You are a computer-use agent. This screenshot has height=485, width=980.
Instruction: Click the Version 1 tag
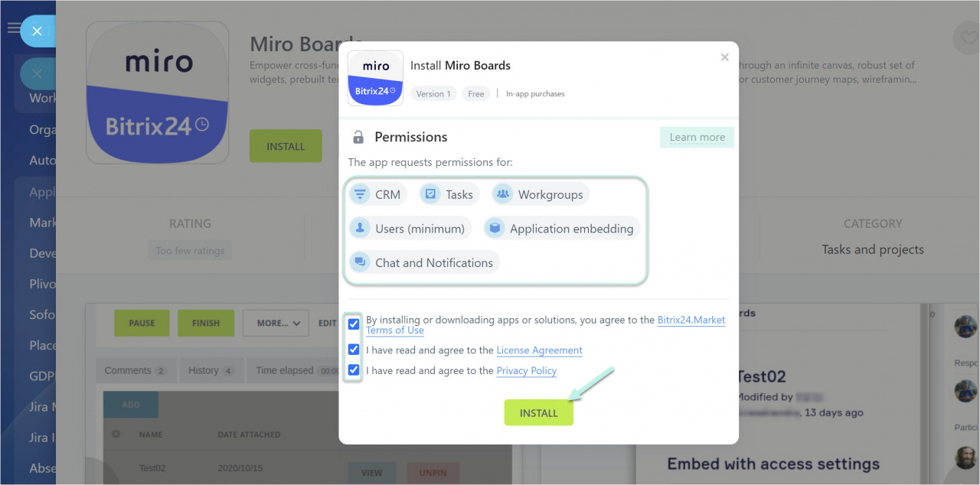[433, 93]
